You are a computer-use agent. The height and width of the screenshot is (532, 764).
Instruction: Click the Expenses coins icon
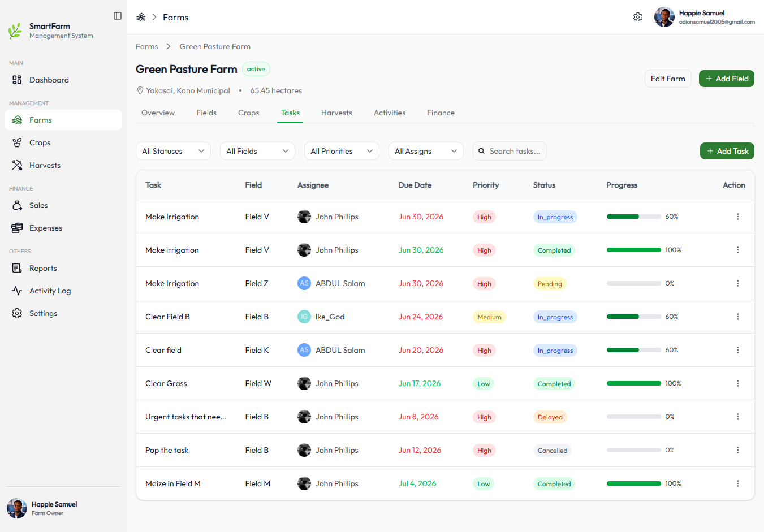point(17,228)
